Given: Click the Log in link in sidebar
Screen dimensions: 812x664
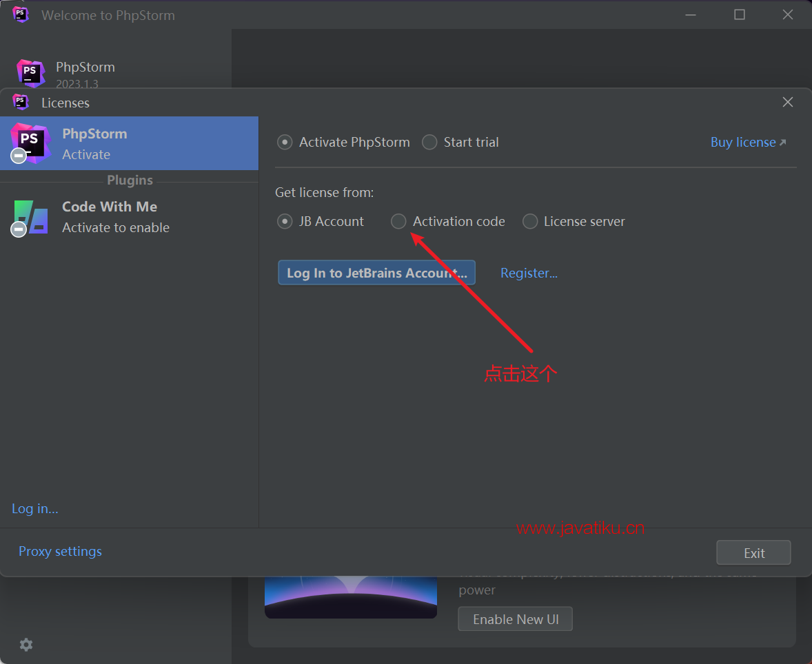Looking at the screenshot, I should coord(34,509).
